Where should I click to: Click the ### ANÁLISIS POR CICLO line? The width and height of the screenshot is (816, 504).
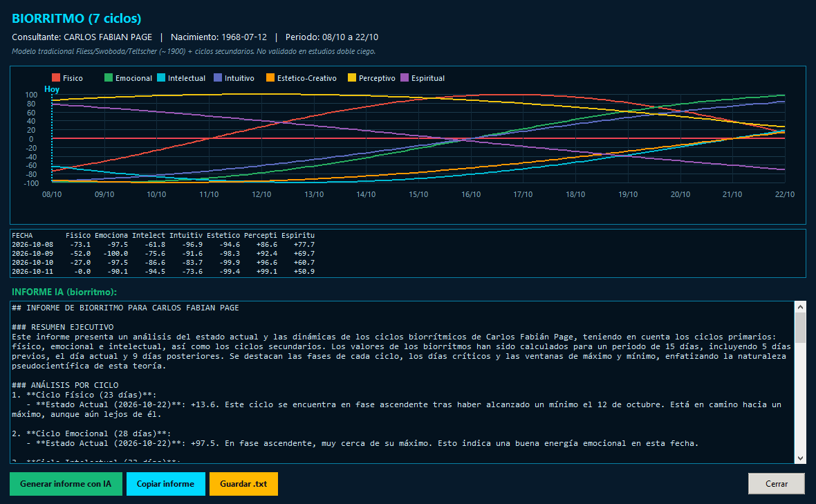point(65,385)
